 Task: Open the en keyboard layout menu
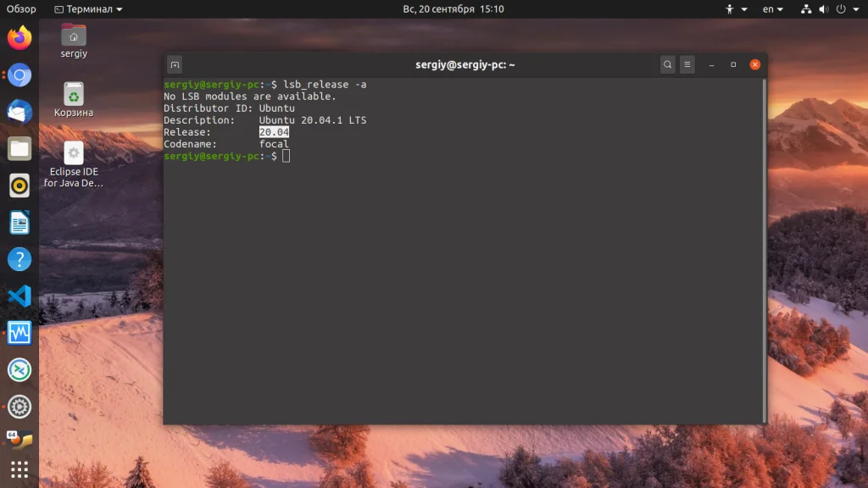pos(773,8)
